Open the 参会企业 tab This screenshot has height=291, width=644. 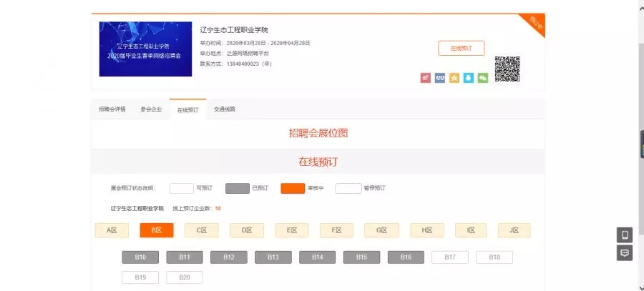(151, 109)
